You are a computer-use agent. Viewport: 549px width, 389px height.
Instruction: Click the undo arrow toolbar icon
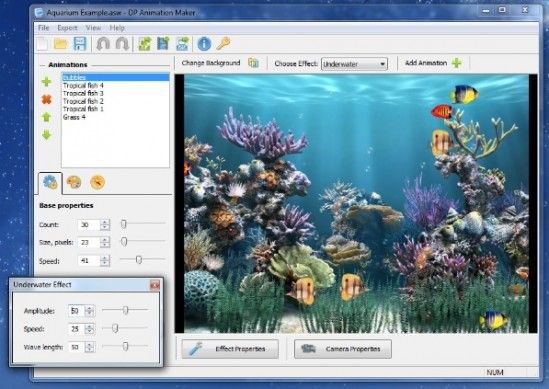(x=103, y=44)
